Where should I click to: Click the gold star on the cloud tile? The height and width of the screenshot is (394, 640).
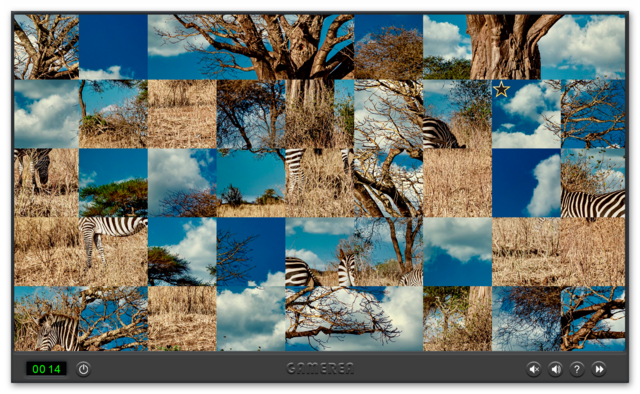click(501, 89)
